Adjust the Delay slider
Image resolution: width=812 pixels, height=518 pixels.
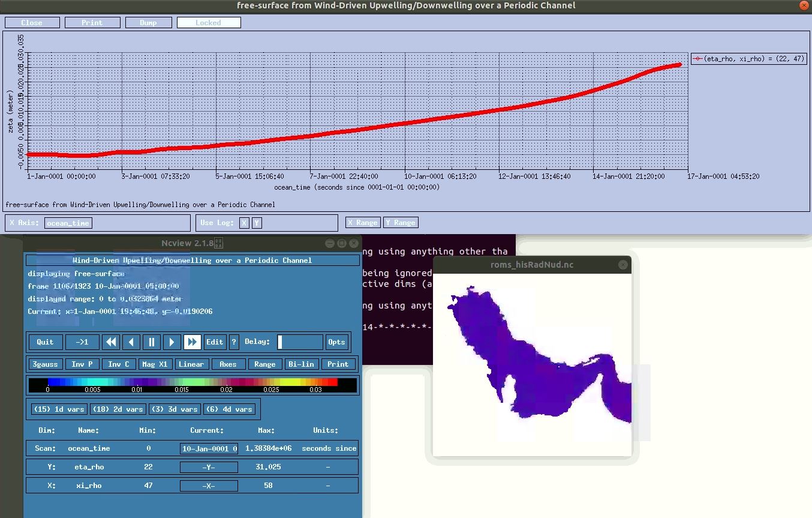[300, 342]
